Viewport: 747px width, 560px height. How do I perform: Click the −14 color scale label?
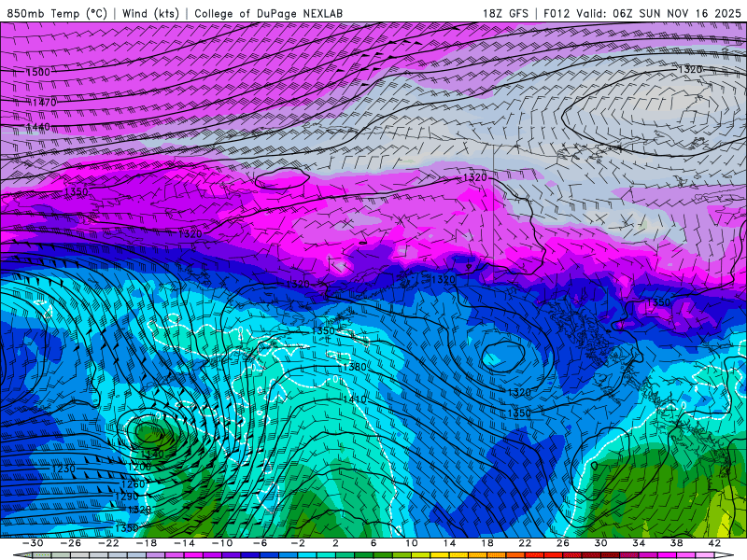click(184, 543)
